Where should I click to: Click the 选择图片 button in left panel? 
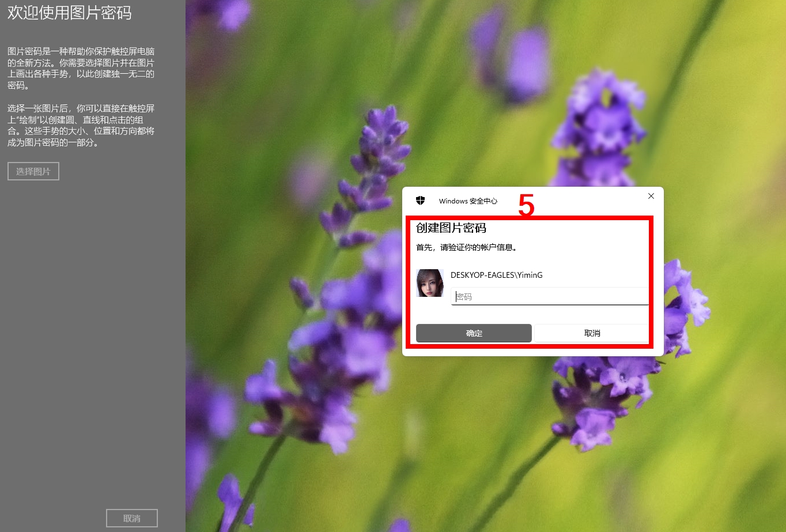tap(33, 171)
